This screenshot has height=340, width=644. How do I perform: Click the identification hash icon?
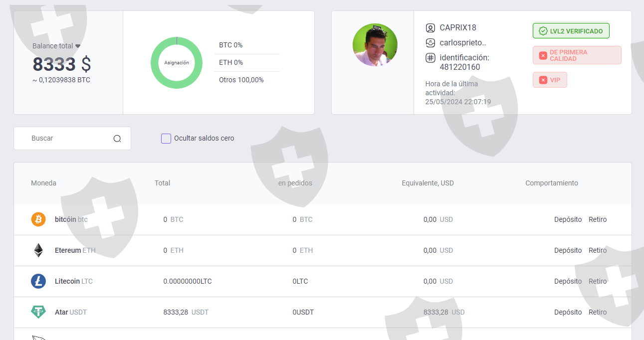[430, 58]
